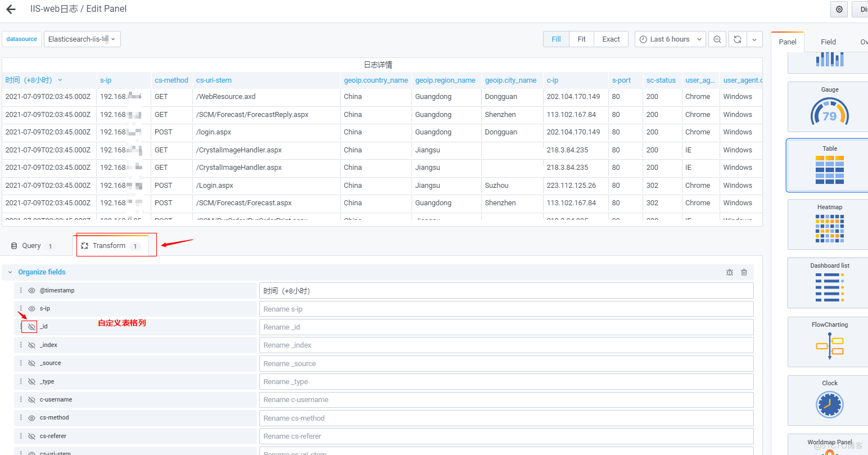Select Exact table view mode

click(x=611, y=39)
